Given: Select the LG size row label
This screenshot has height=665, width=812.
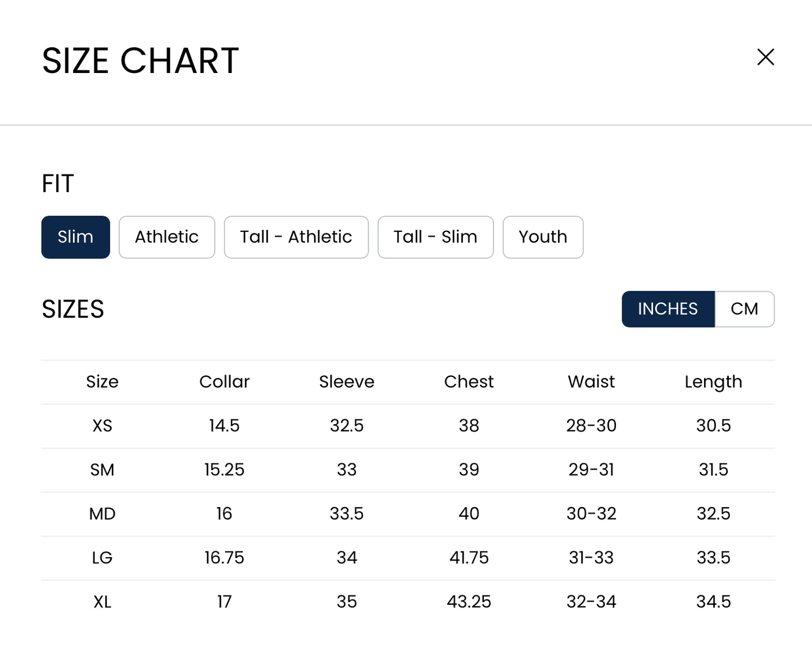Looking at the screenshot, I should (x=102, y=558).
